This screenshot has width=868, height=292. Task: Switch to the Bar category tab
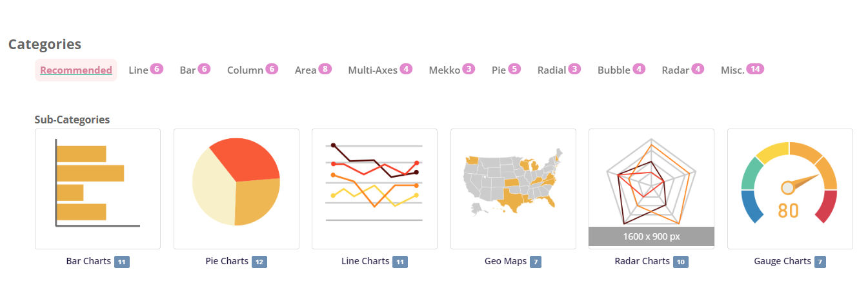click(x=188, y=70)
